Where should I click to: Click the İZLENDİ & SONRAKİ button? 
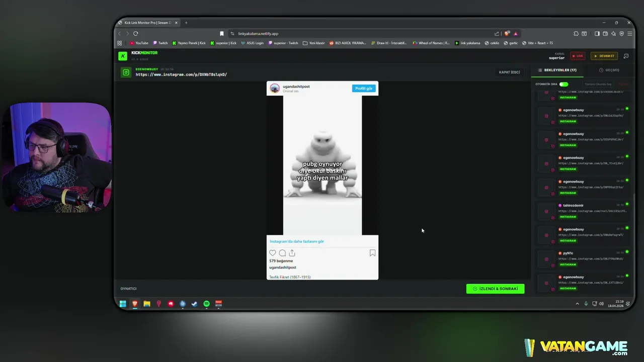pyautogui.click(x=495, y=289)
